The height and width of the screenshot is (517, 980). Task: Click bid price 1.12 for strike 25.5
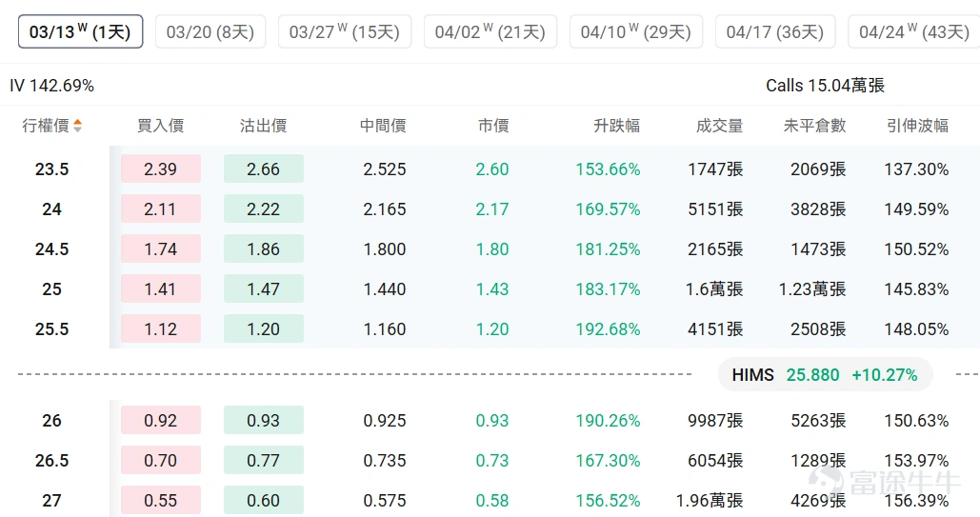coord(161,328)
